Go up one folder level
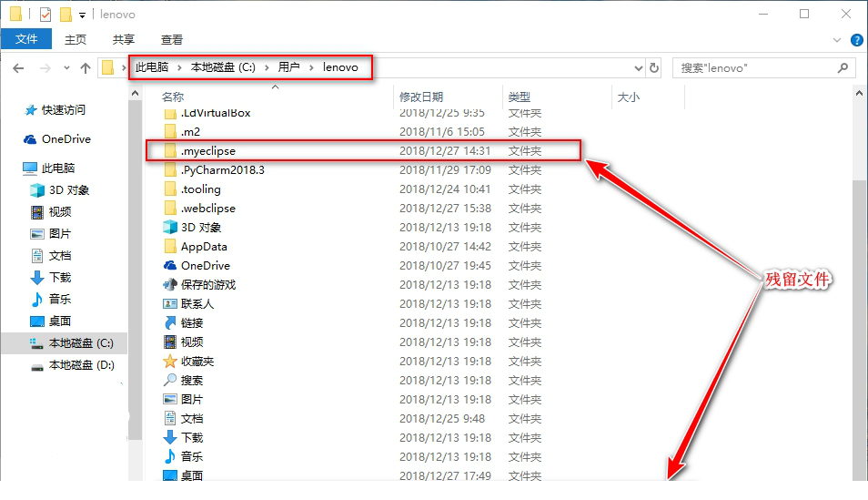Viewport: 868px width, 500px height. [86, 68]
